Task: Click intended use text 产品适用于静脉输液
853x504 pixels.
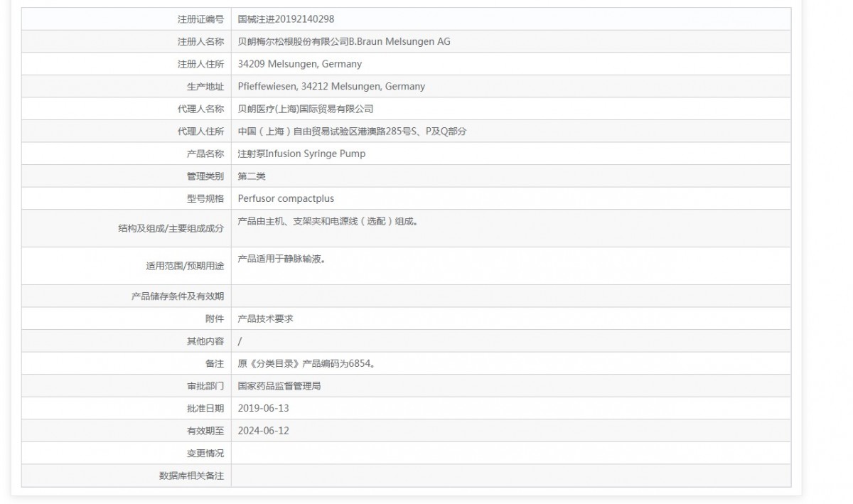Action: [x=279, y=259]
